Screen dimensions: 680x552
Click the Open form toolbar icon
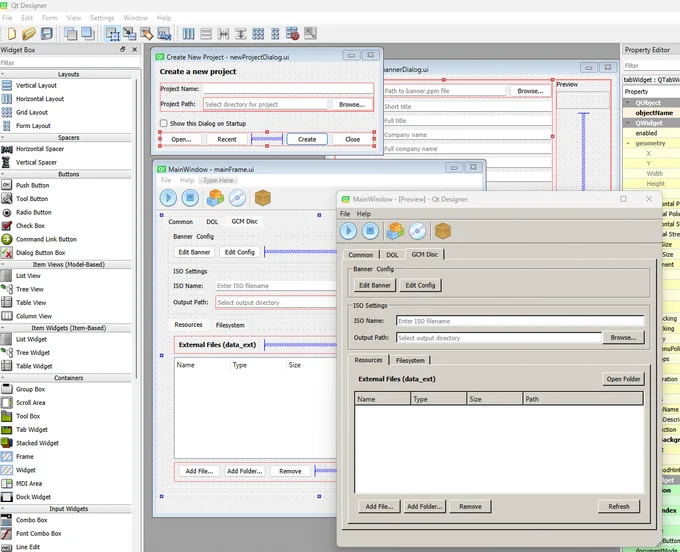coord(29,33)
